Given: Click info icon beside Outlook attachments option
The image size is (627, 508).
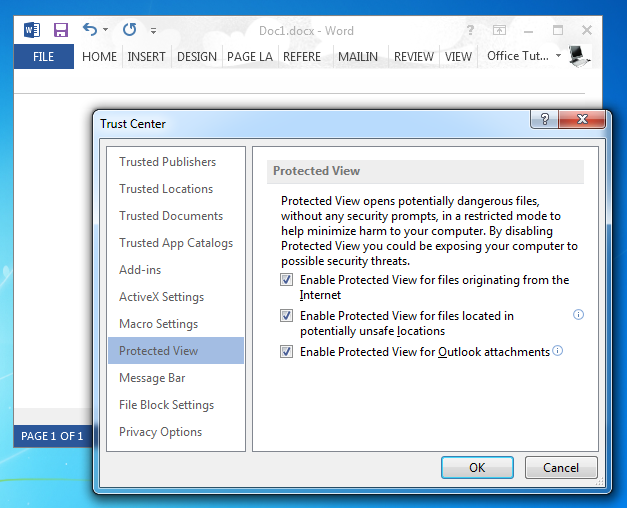Looking at the screenshot, I should 558,351.
